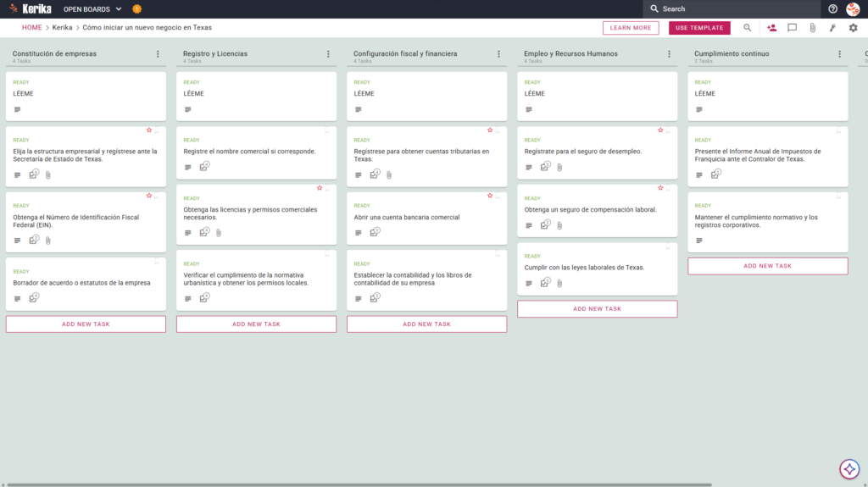The width and height of the screenshot is (868, 487).
Task: Click the highlight tasks icon
Action: click(832, 28)
